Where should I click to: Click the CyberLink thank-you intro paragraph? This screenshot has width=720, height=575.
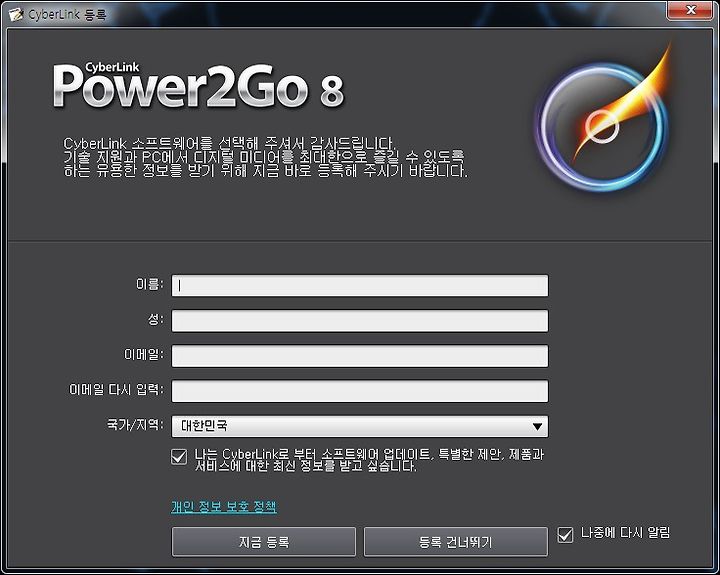(265, 157)
